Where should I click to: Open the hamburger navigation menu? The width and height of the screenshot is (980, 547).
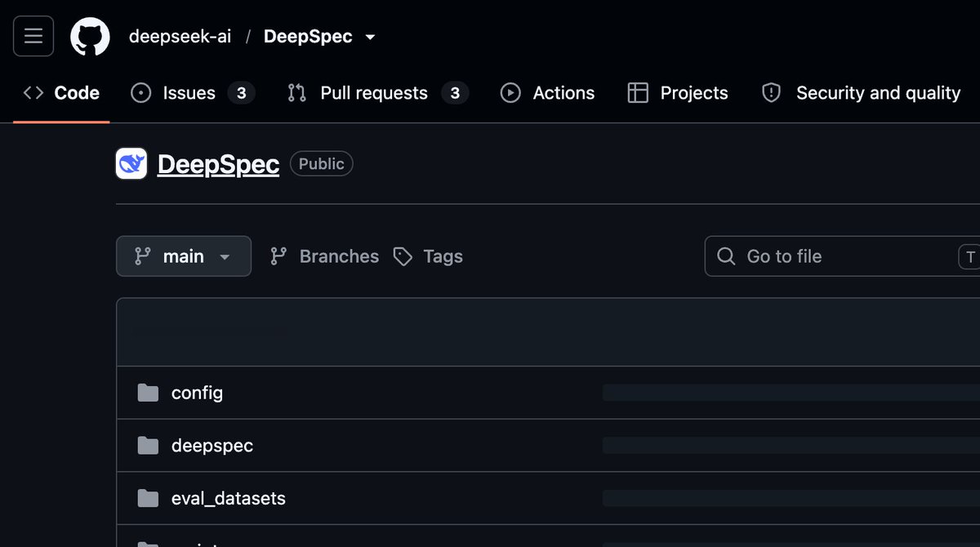coord(33,37)
